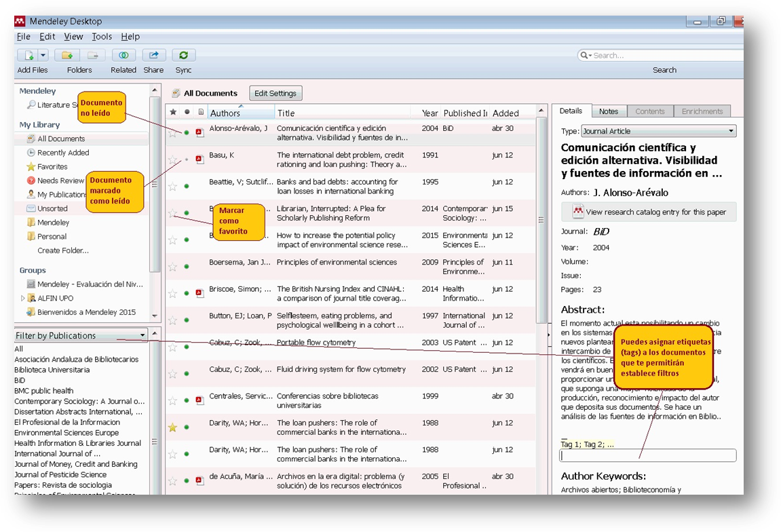The image size is (781, 532).
Task: Switch to the Notes tab
Action: point(609,111)
